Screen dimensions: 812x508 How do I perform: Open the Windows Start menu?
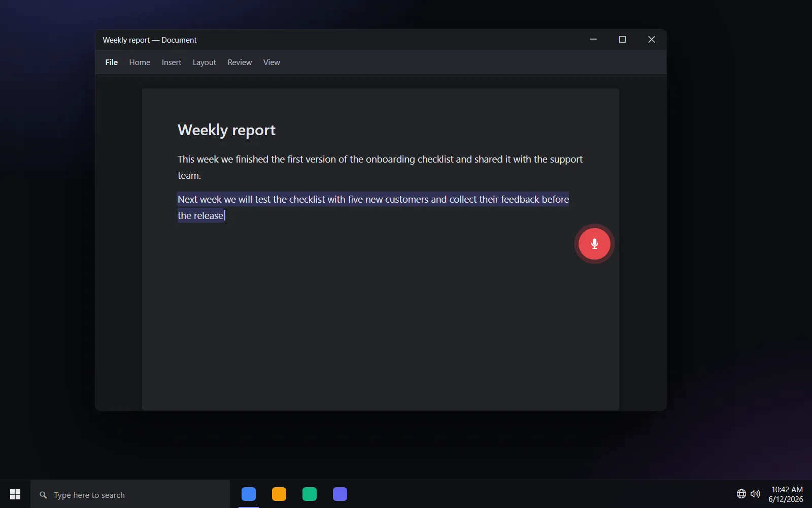[15, 494]
